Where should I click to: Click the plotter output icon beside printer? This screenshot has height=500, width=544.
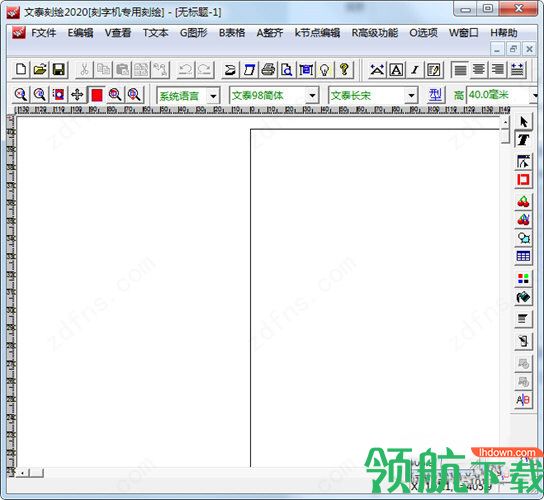coord(230,69)
